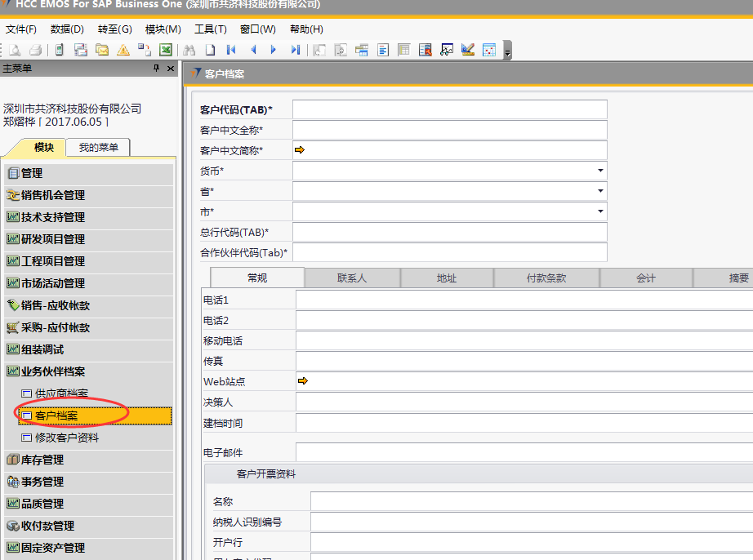Image resolution: width=753 pixels, height=560 pixels.
Task: Expand the 库存管理 module
Action: click(x=42, y=460)
